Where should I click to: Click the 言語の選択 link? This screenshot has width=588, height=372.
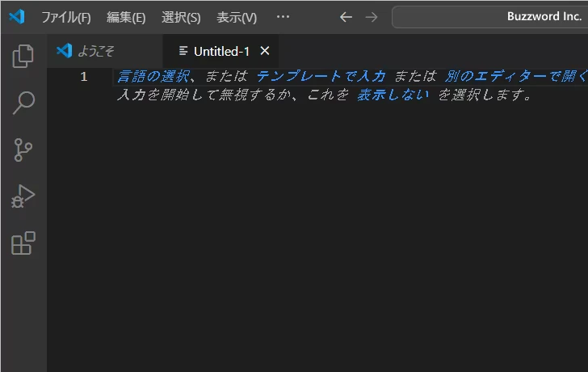click(x=153, y=77)
